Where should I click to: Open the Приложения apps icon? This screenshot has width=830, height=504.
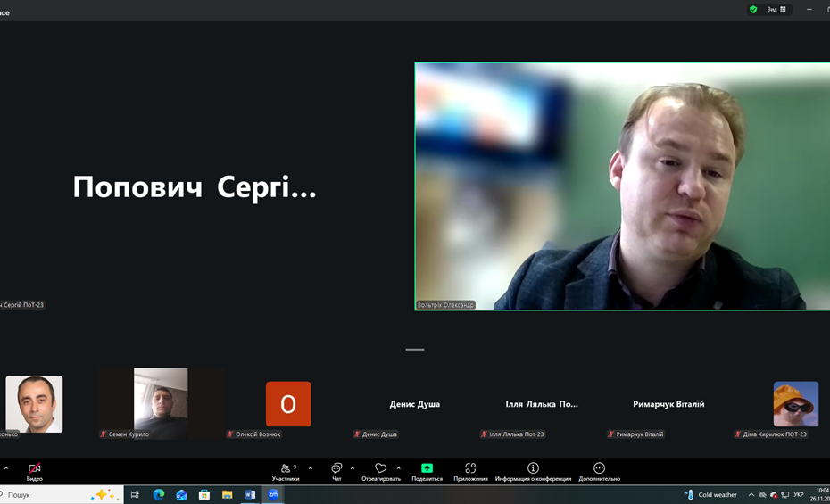tap(470, 468)
